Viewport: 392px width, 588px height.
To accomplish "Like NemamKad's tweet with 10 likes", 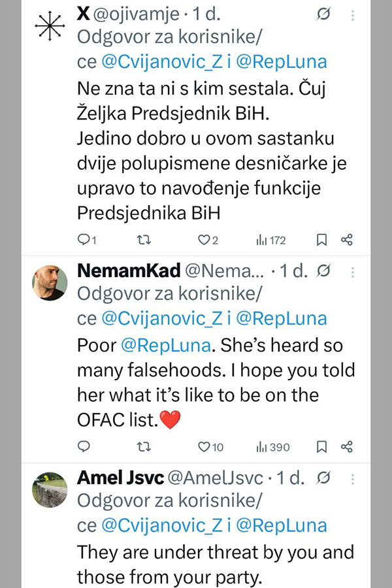I will pyautogui.click(x=204, y=446).
